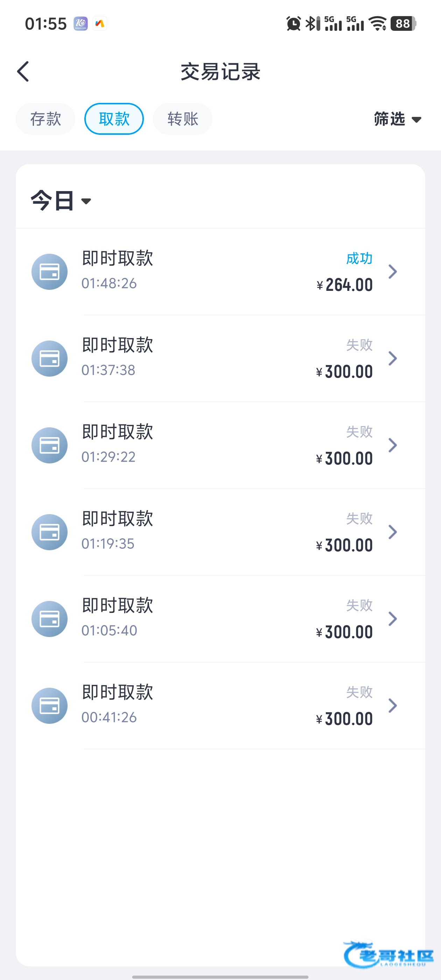The image size is (441, 980).
Task: Open details arrow for ¥264.00 withdrawal
Action: 393,272
